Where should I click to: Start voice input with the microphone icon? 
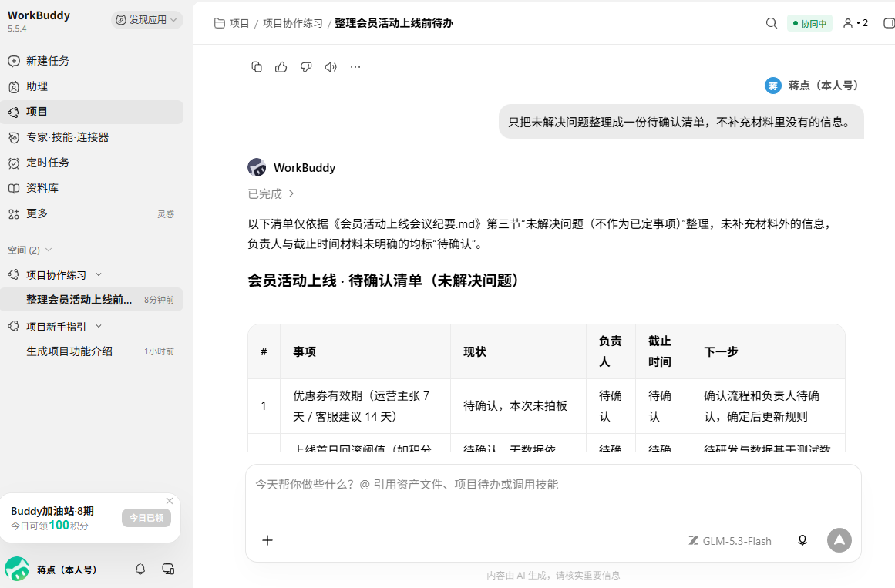tap(802, 540)
